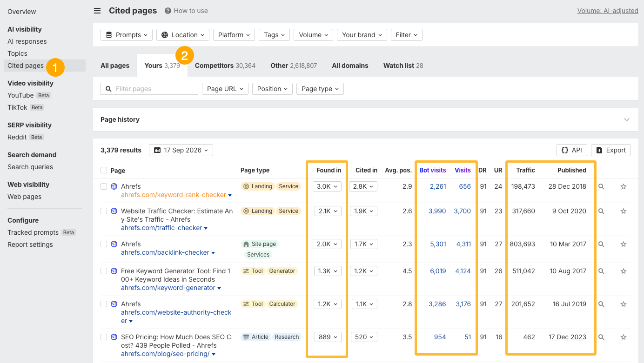Star the seo-pricing page
Screen dimensions: 644x363
pyautogui.click(x=624, y=337)
